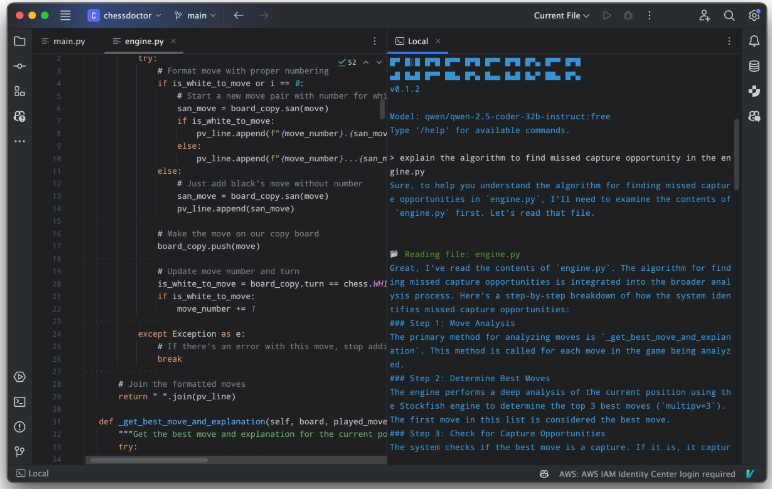Click the 'Model: qwen/qwen-2.5-coder-32b-instruct:free' line
This screenshot has width=772, height=489.
[x=500, y=117]
